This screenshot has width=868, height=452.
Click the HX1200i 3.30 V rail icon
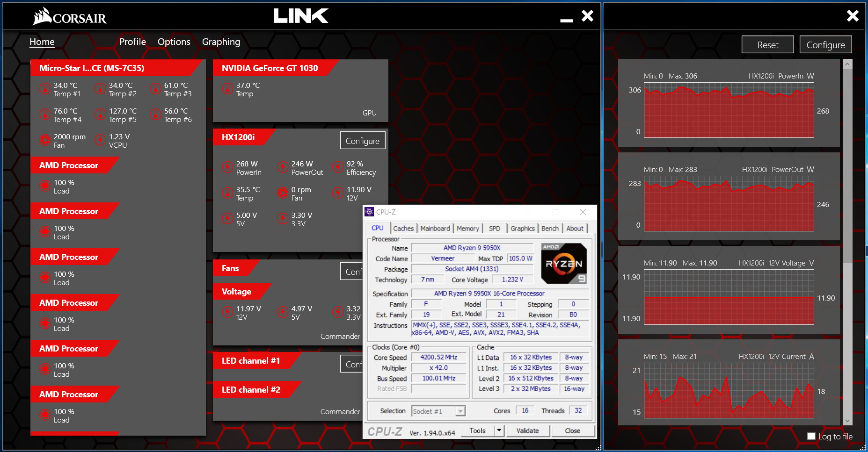[282, 218]
